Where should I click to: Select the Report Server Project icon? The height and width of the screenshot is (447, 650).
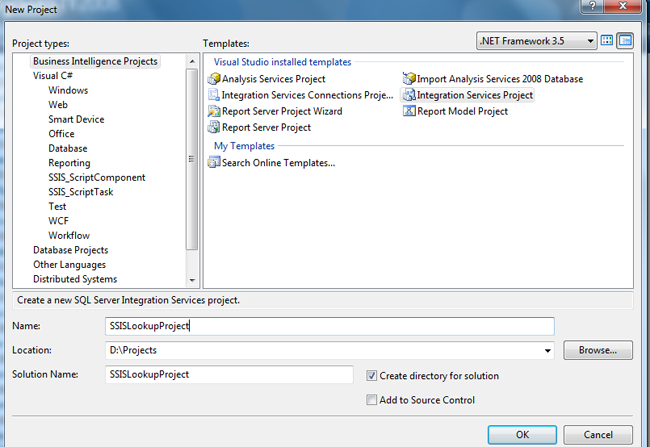213,127
